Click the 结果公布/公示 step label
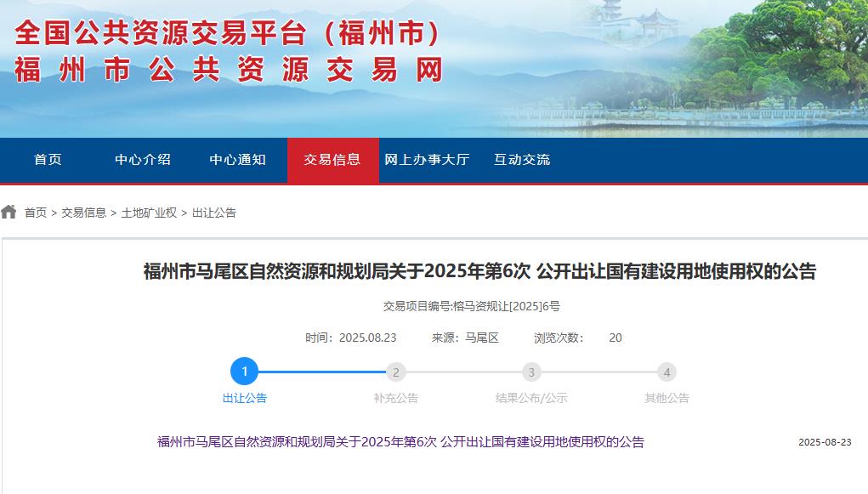This screenshot has height=494, width=868. pyautogui.click(x=531, y=398)
